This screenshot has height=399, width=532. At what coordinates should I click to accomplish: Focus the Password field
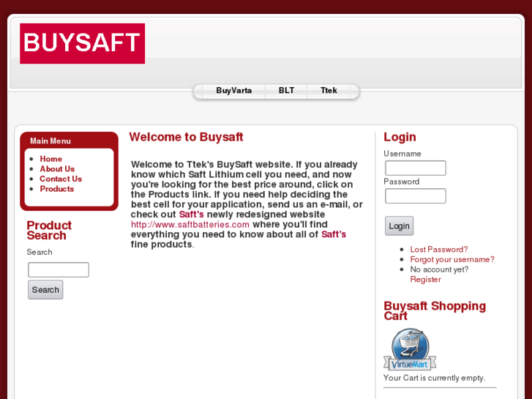416,196
